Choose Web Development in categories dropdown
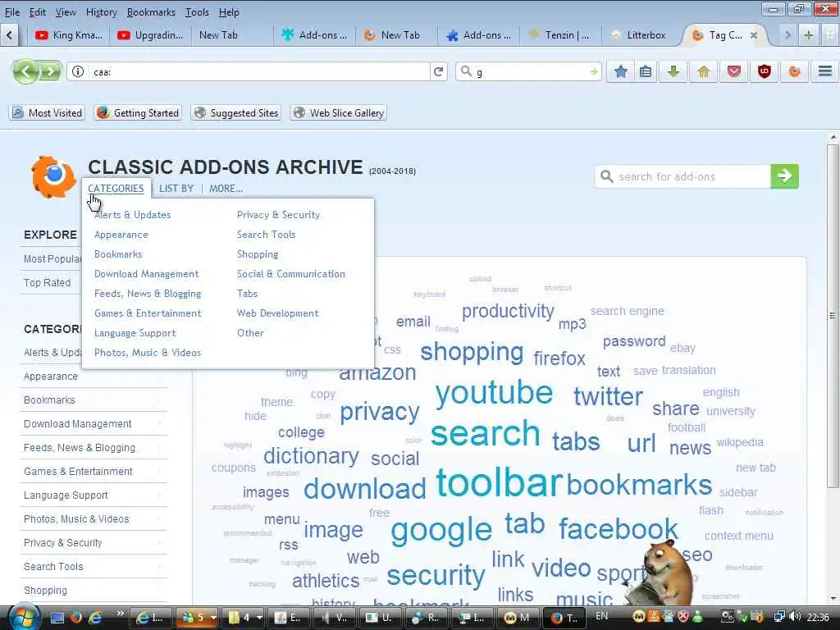 click(x=277, y=313)
